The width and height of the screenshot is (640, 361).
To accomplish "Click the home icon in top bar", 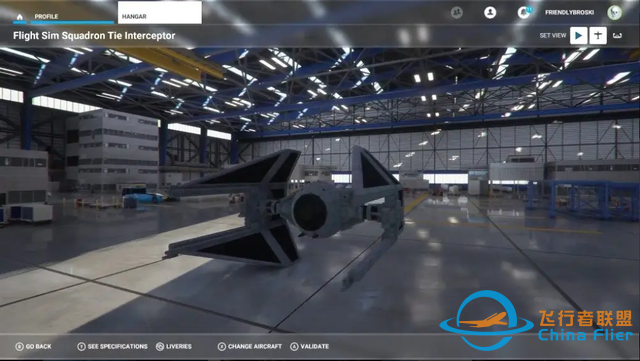I will (x=19, y=17).
